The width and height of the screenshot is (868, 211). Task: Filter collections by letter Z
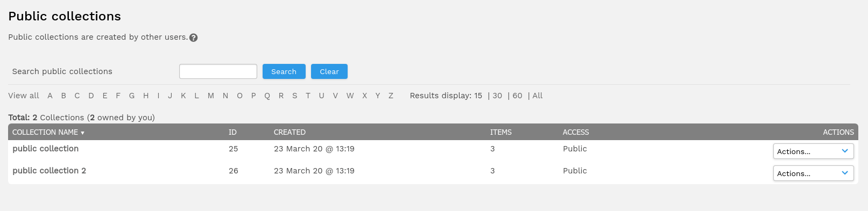[391, 96]
